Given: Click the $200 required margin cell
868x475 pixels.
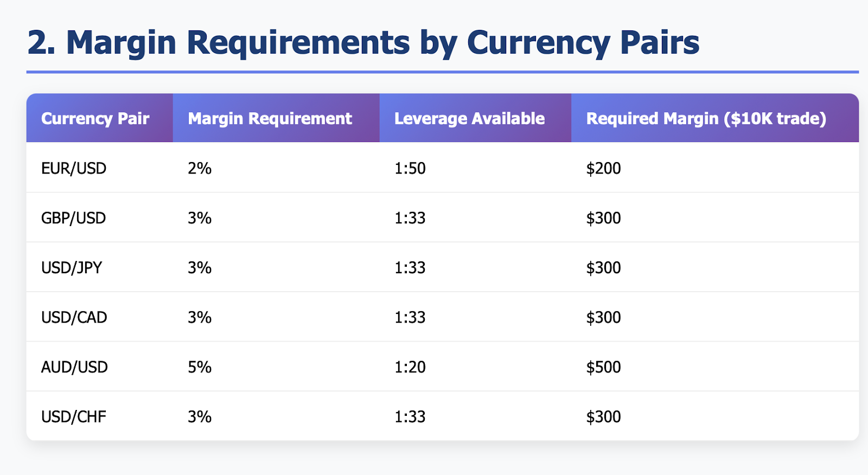Looking at the screenshot, I should [x=604, y=168].
